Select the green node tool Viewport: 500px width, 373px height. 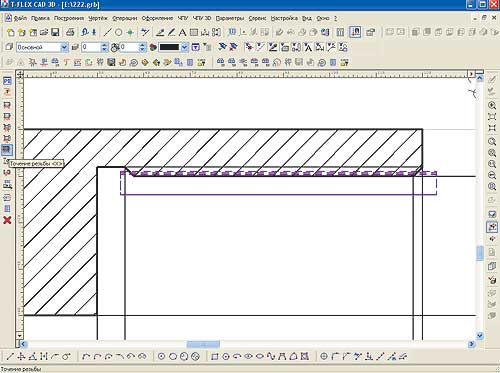pyautogui.click(x=130, y=32)
